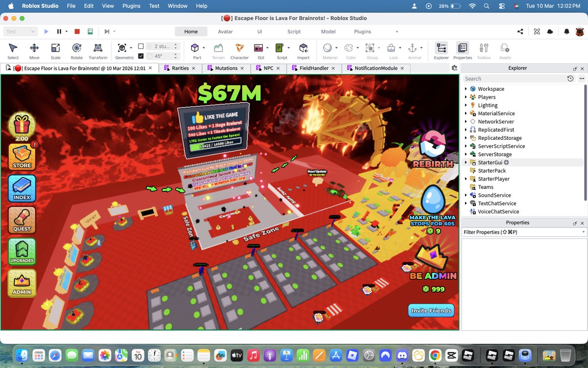Viewport: 588px width, 368px height.
Task: Click the REBIRTH button in game
Action: coord(433,149)
